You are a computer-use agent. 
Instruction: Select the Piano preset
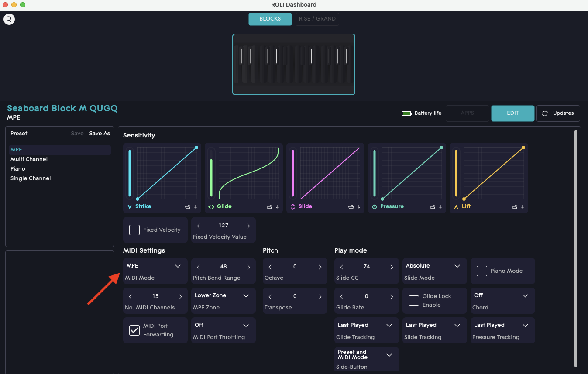(60, 169)
